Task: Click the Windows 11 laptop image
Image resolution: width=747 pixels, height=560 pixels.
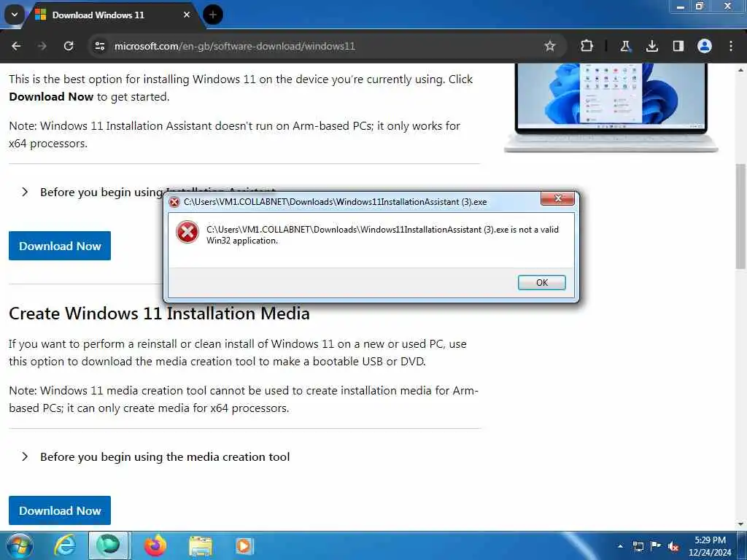Action: coord(611,108)
